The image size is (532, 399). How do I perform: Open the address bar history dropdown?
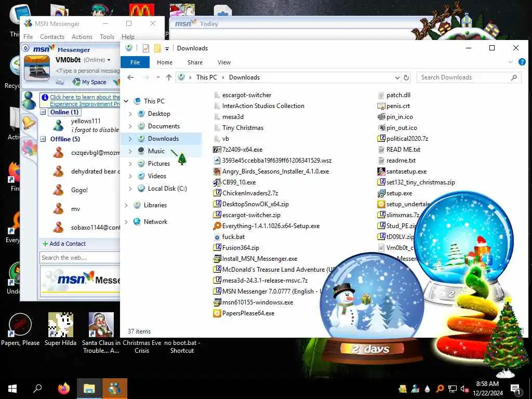pos(397,78)
